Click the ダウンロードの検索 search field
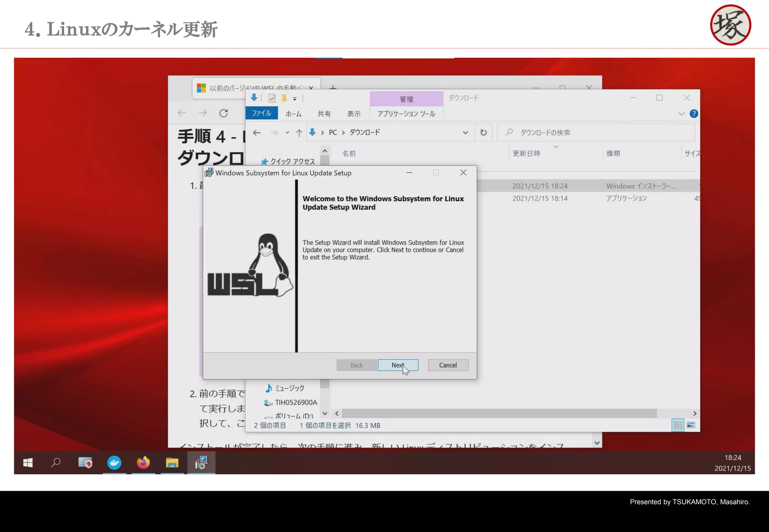Image resolution: width=769 pixels, height=532 pixels. [x=597, y=132]
